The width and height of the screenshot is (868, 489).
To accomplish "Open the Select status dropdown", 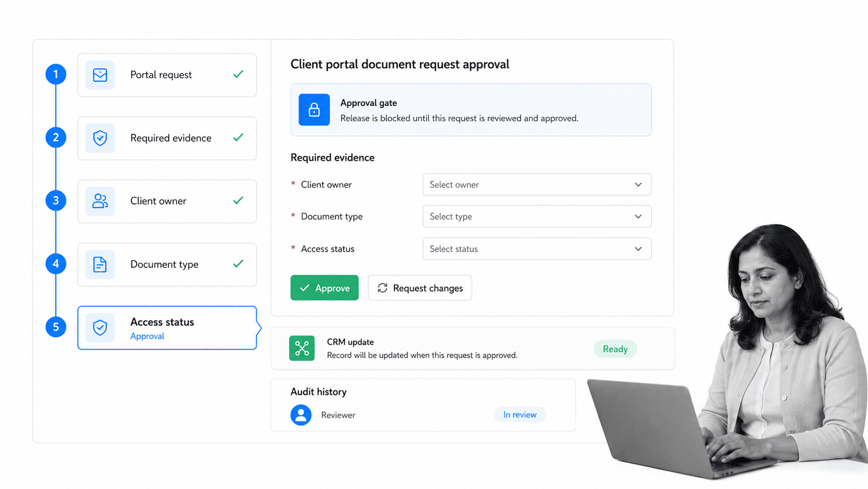I will click(537, 249).
